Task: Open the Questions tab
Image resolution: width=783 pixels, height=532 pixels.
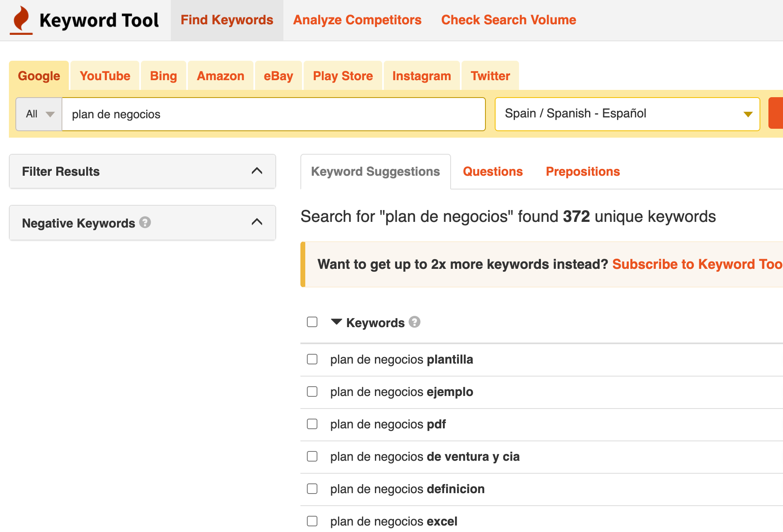Action: click(x=493, y=171)
